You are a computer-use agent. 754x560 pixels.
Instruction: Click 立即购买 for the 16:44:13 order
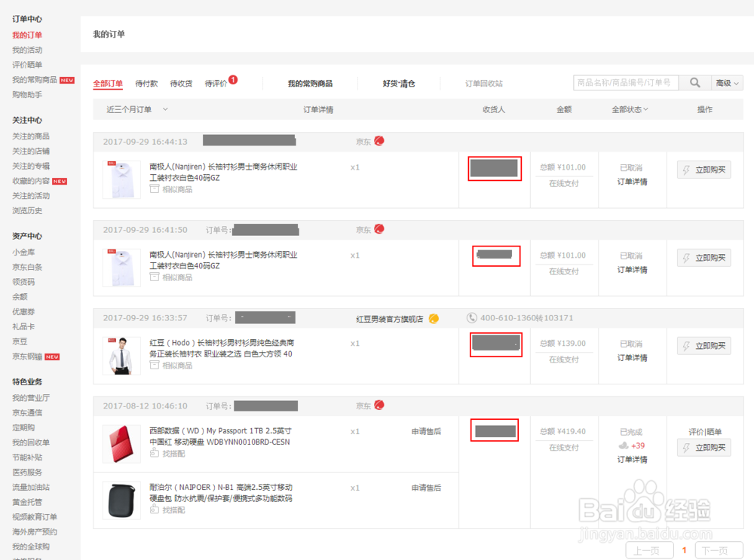704,170
